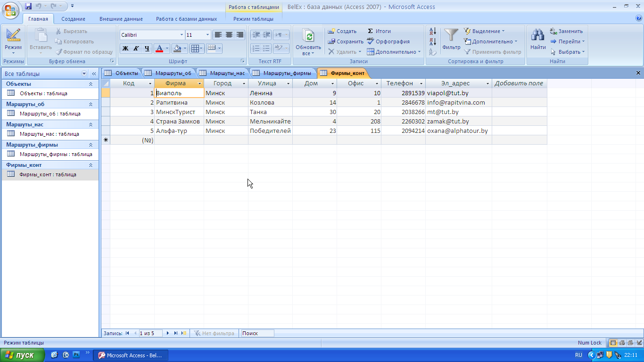Switch to datasheet view status bar icon
This screenshot has width=644, height=362.
613,343
